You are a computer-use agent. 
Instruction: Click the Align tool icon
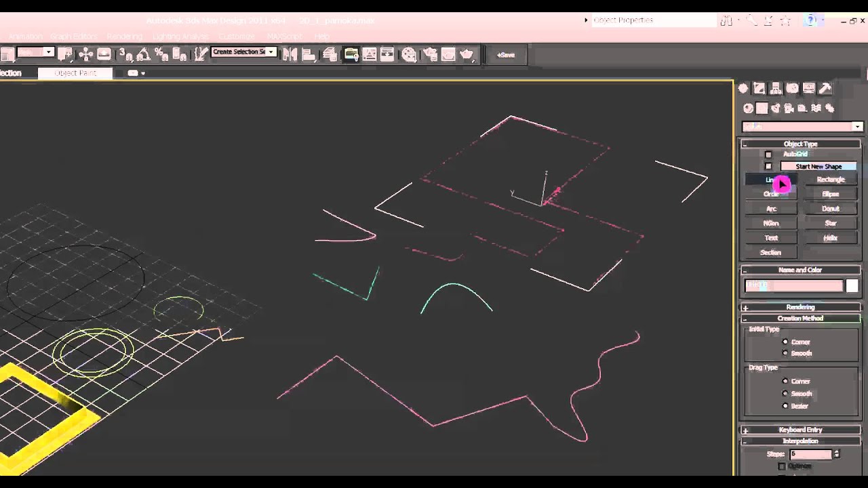[308, 55]
